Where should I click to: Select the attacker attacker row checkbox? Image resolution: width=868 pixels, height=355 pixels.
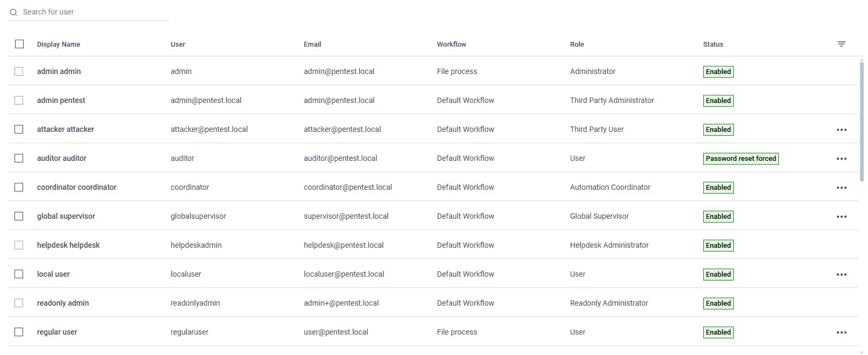[19, 129]
